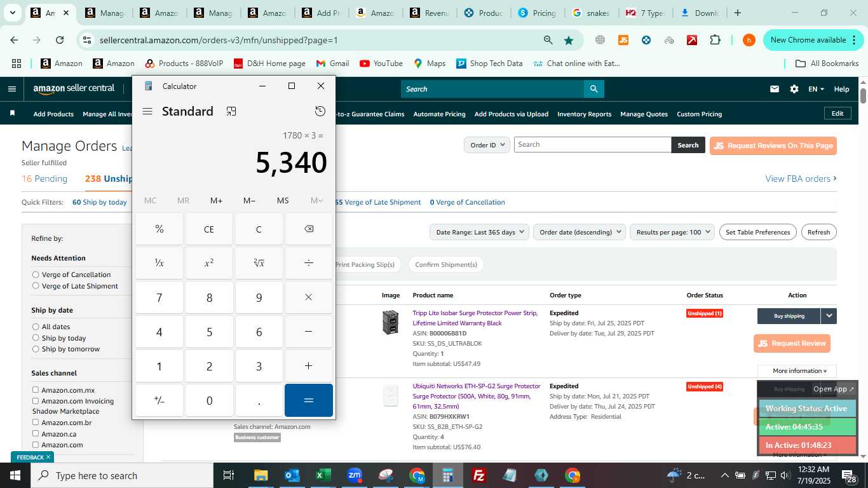The image size is (868, 488).
Task: Open Calculator navigation hamburger menu
Action: coord(147,111)
